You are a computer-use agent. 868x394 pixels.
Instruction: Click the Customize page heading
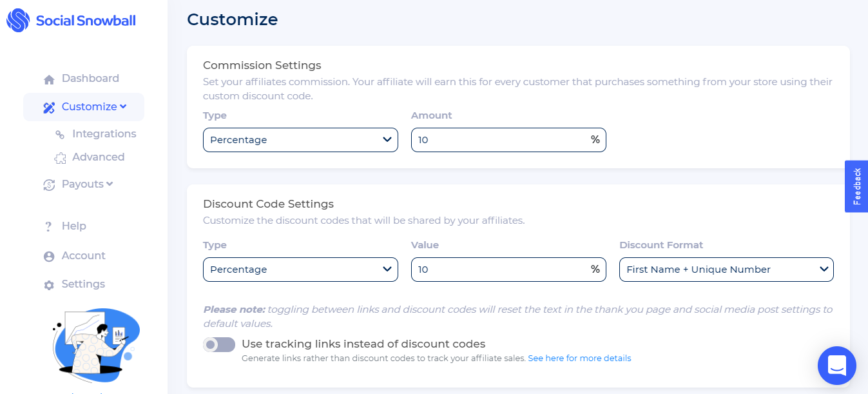[233, 19]
